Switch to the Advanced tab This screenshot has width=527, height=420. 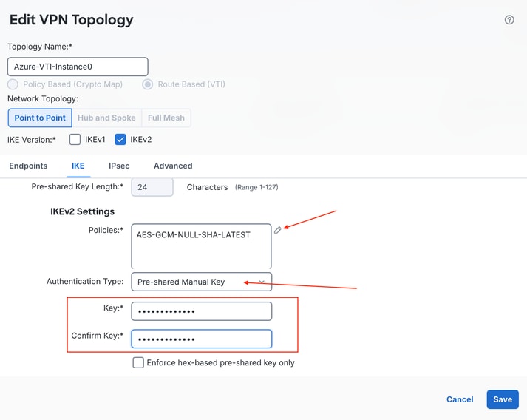173,166
